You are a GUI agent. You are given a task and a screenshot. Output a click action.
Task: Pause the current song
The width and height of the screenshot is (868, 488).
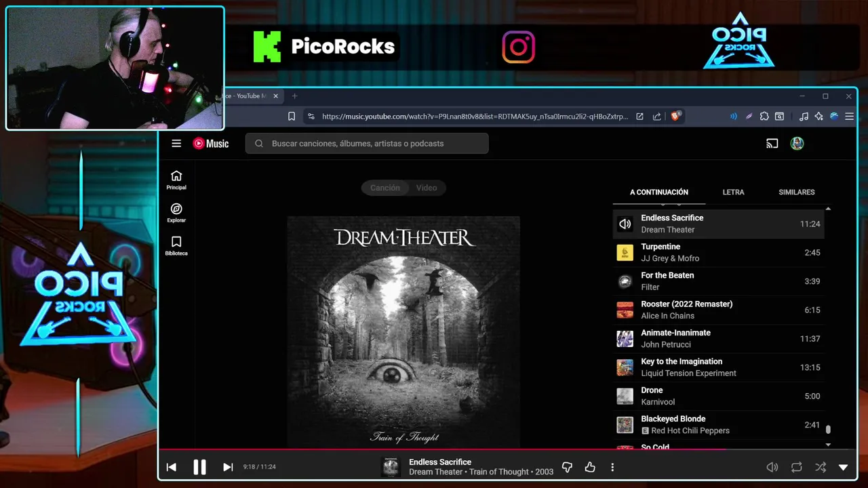(x=199, y=467)
